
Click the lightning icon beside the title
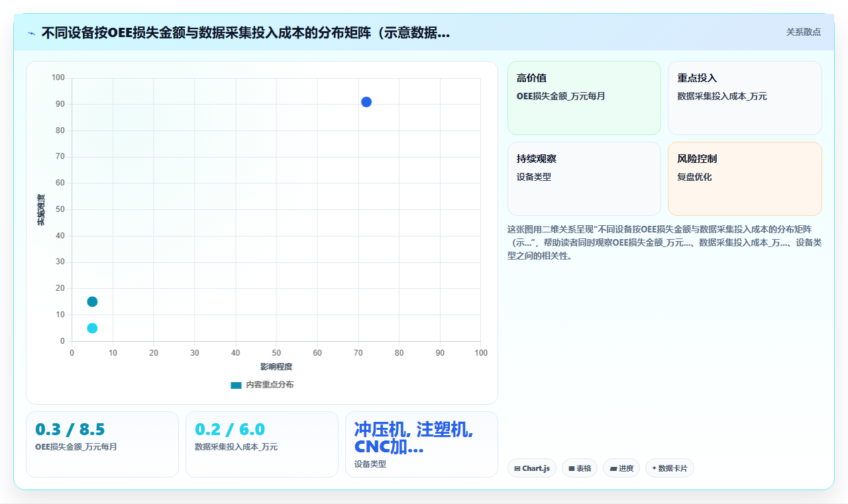(31, 32)
